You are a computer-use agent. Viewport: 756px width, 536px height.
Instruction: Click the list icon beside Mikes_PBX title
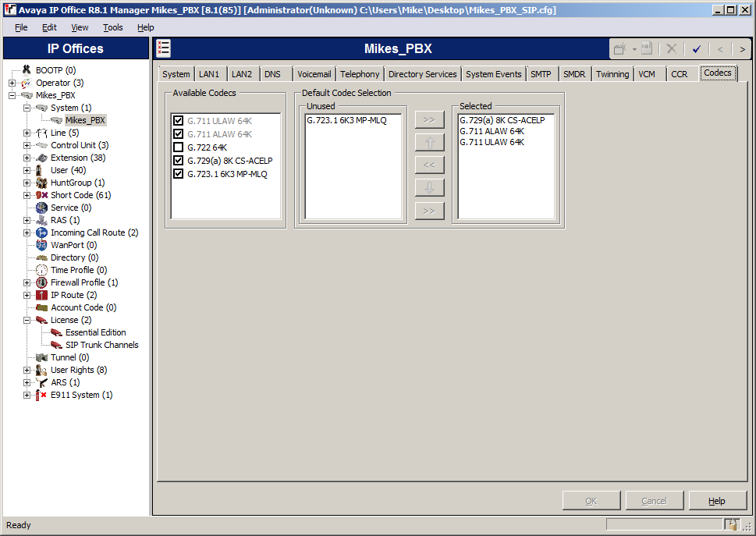[163, 48]
